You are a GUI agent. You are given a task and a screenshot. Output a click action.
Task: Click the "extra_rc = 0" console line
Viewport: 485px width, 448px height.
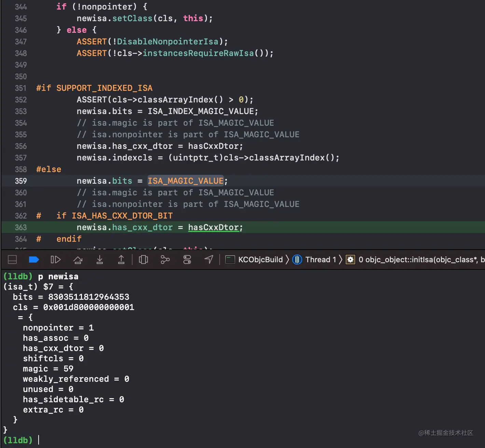53,409
